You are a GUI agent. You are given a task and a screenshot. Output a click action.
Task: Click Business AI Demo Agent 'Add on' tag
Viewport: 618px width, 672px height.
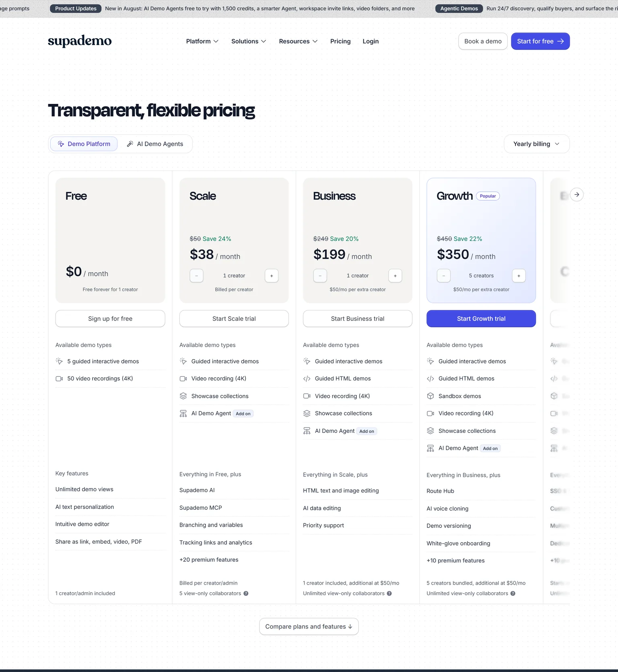pos(367,431)
